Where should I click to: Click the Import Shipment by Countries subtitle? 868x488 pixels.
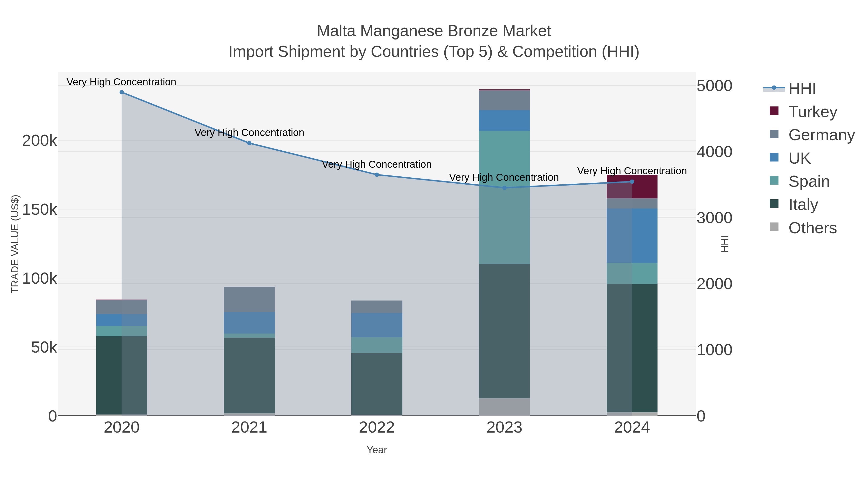(434, 52)
